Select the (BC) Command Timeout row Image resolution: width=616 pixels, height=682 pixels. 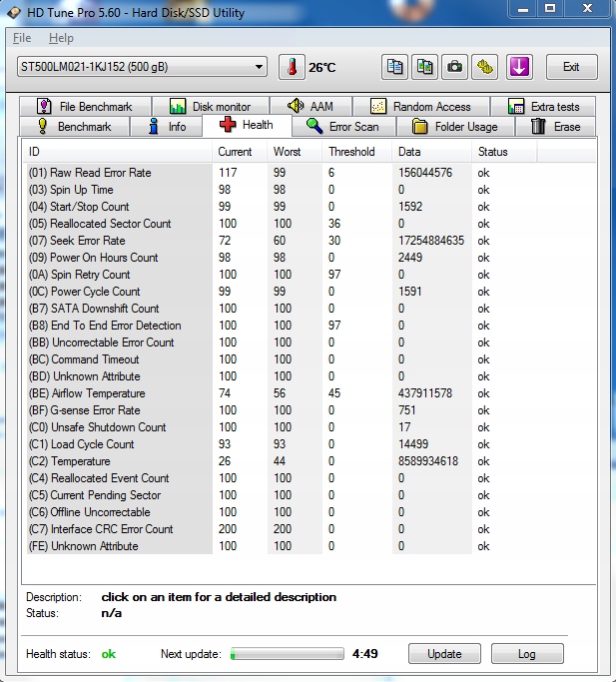click(x=282, y=359)
